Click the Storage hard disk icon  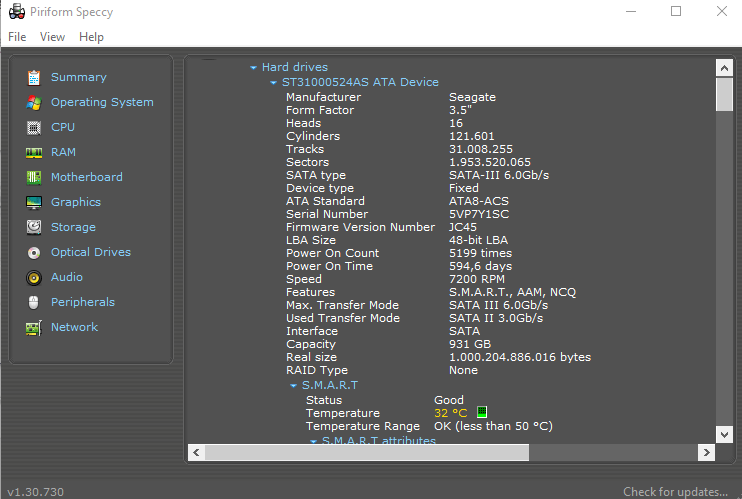pos(34,227)
